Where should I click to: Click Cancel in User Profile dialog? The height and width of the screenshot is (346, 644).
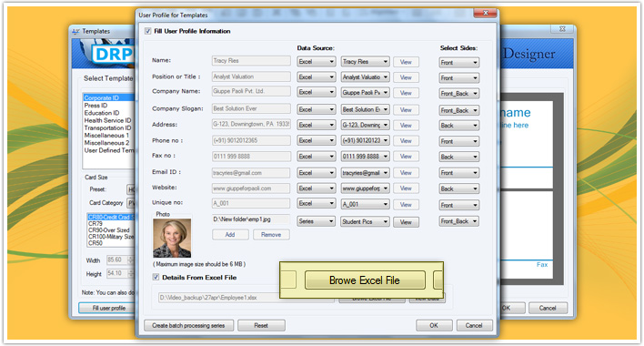pyautogui.click(x=474, y=325)
